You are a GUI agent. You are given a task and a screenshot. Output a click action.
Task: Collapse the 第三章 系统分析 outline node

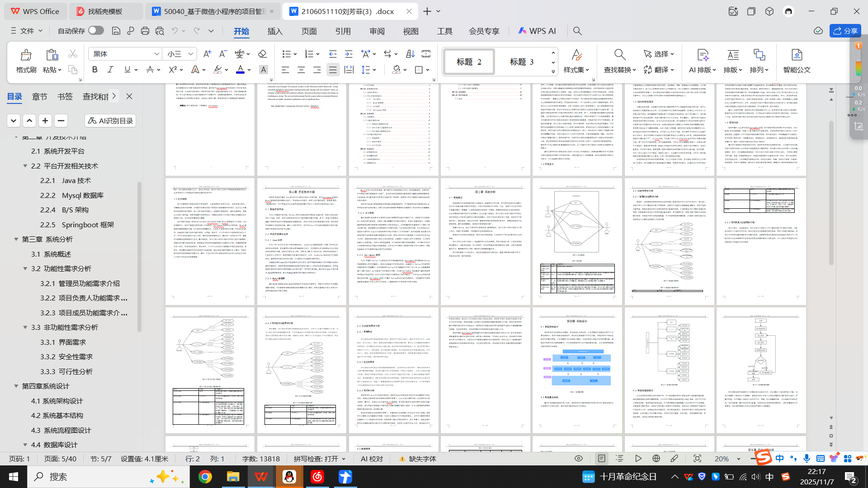click(x=16, y=239)
